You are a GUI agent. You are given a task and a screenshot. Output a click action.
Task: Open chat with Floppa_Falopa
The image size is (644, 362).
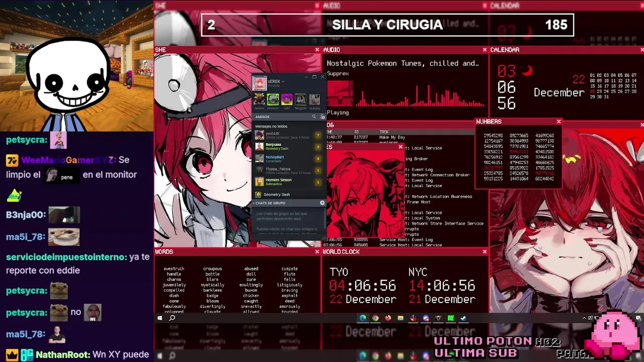[x=288, y=170]
